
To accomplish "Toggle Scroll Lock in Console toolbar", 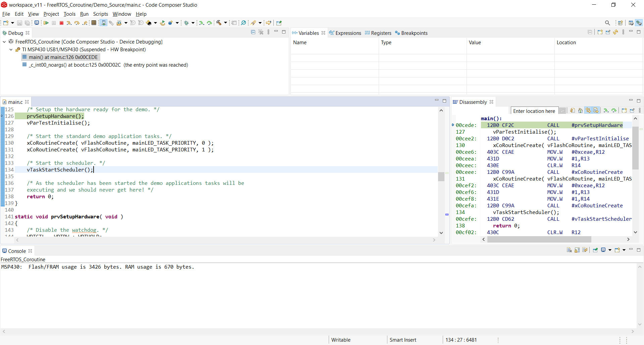I will 577,250.
